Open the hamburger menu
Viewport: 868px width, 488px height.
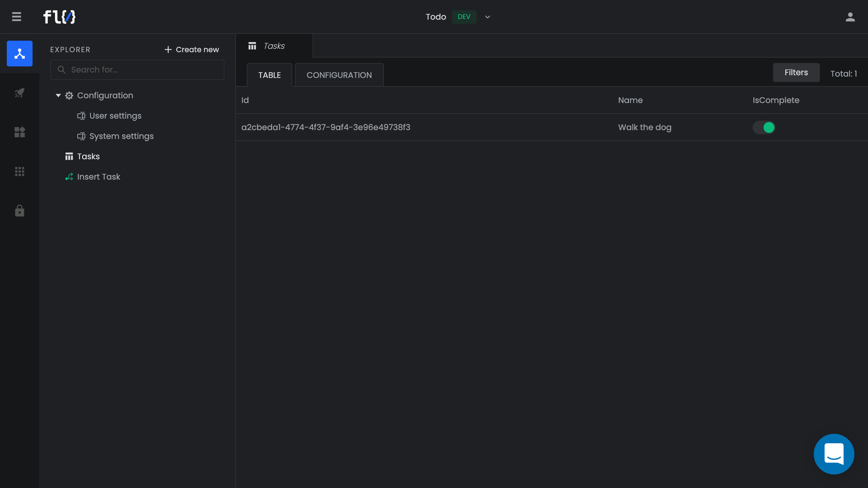pos(16,17)
